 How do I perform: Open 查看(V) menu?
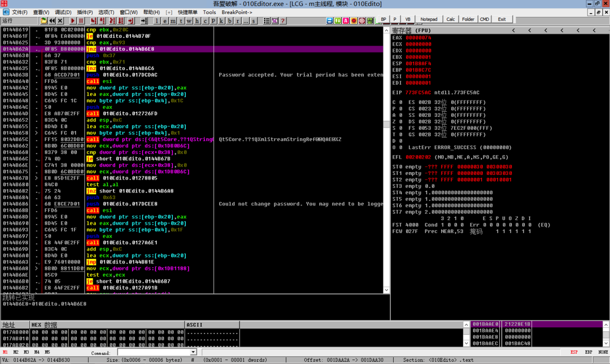coord(41,12)
